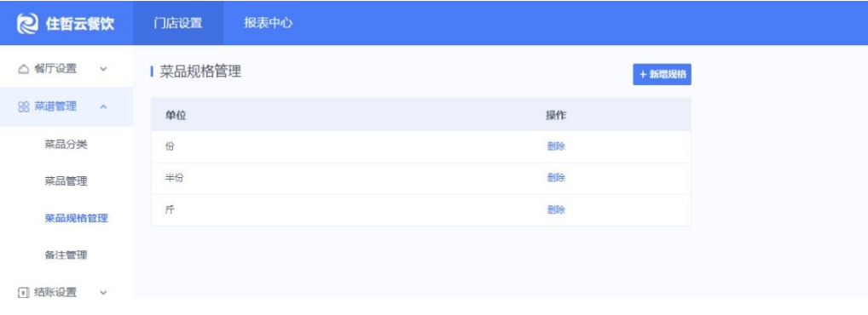Expand the 结账设置 chevron
This screenshot has height=315, width=868.
[103, 293]
